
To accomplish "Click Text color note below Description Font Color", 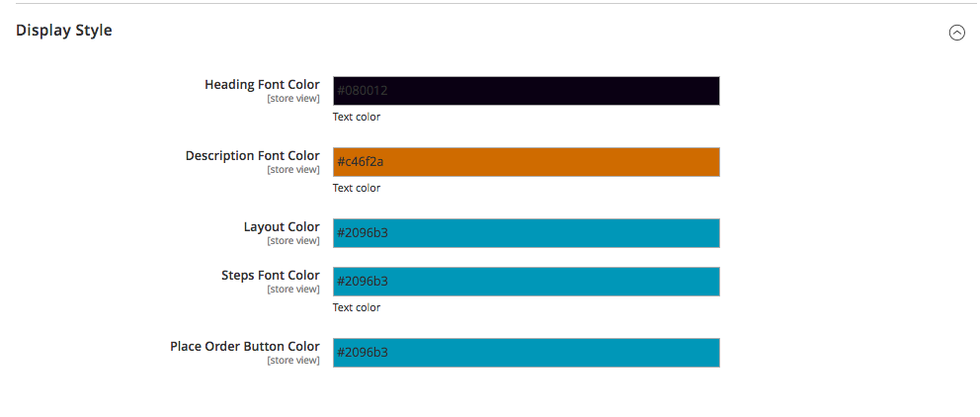I will point(357,189).
